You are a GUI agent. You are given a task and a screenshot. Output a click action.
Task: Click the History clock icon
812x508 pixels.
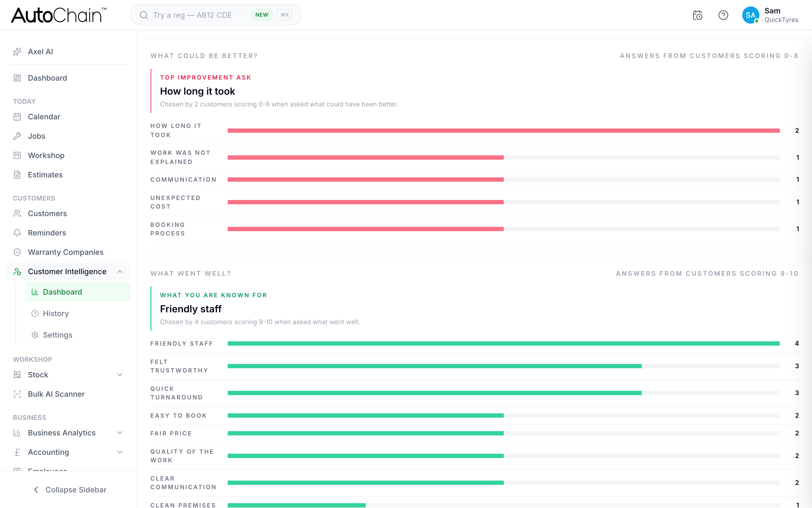35,313
